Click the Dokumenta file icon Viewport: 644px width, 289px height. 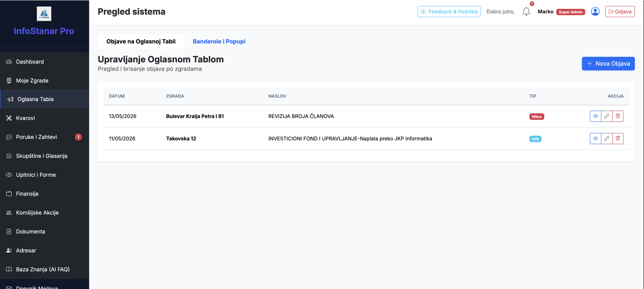[x=9, y=232]
